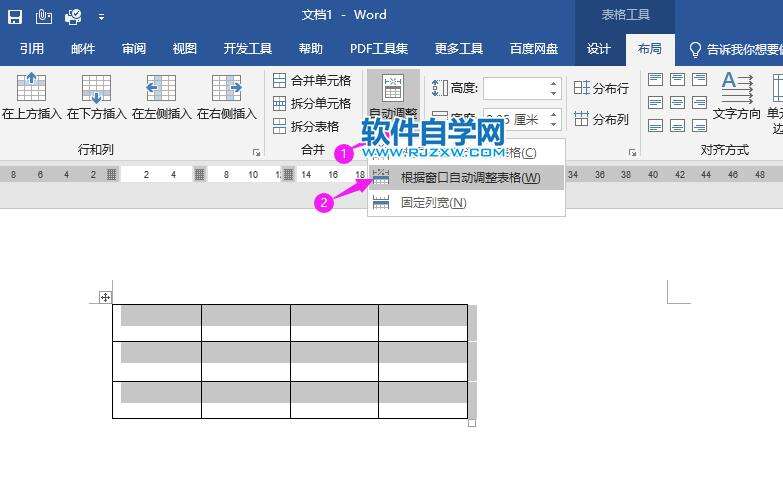The width and height of the screenshot is (783, 478).
Task: Insert a row with 在上方插入
Action: (31, 96)
